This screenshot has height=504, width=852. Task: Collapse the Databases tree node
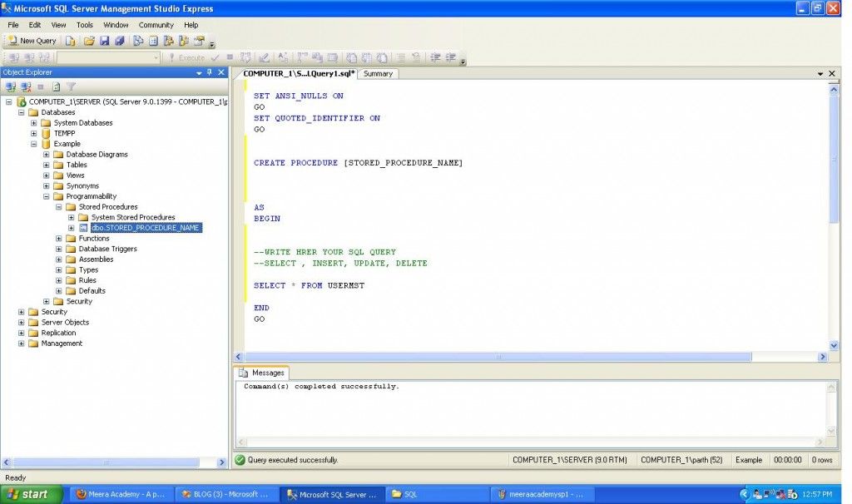click(x=21, y=112)
